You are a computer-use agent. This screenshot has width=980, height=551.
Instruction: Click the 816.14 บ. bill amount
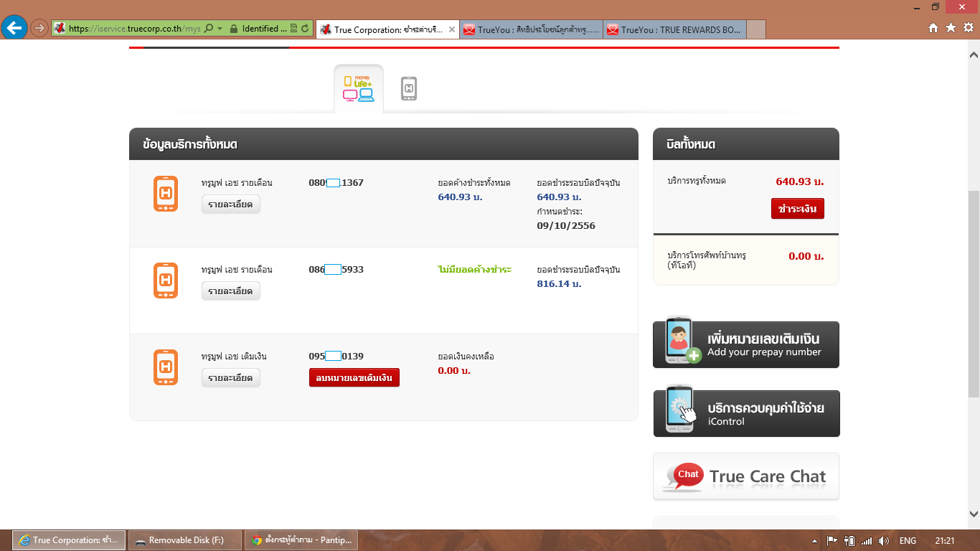[559, 283]
